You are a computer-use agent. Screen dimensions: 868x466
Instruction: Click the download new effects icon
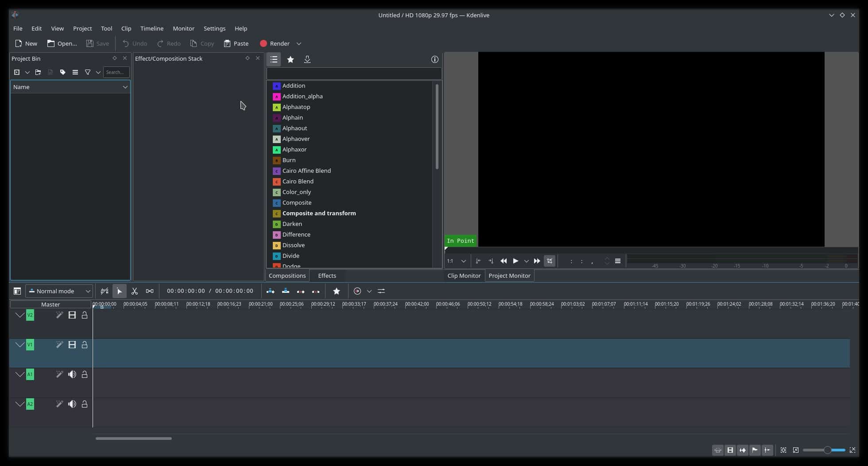point(307,59)
